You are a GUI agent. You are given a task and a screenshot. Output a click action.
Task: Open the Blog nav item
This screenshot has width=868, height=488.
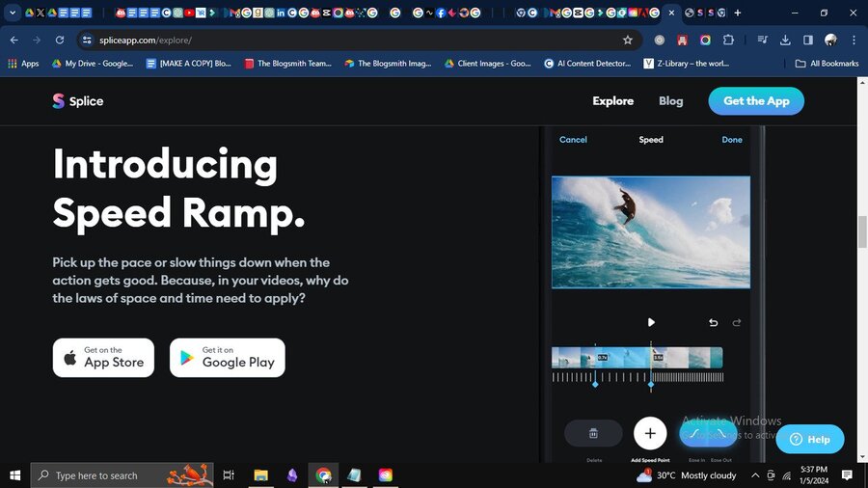click(x=670, y=100)
